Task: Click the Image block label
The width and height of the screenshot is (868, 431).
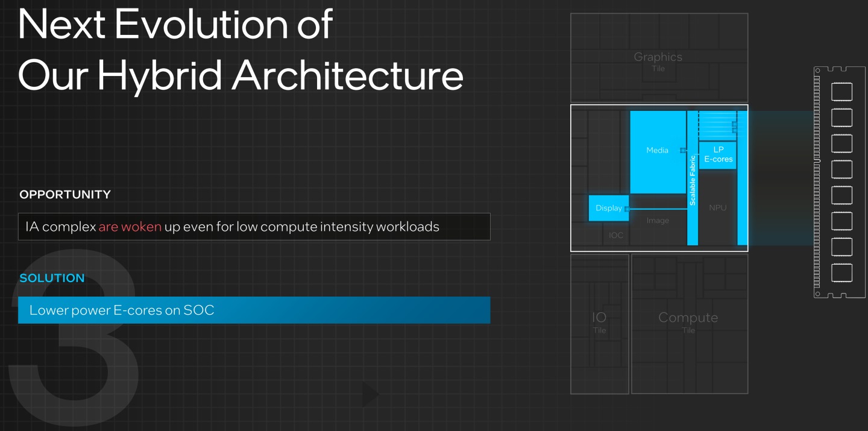Action: click(658, 221)
